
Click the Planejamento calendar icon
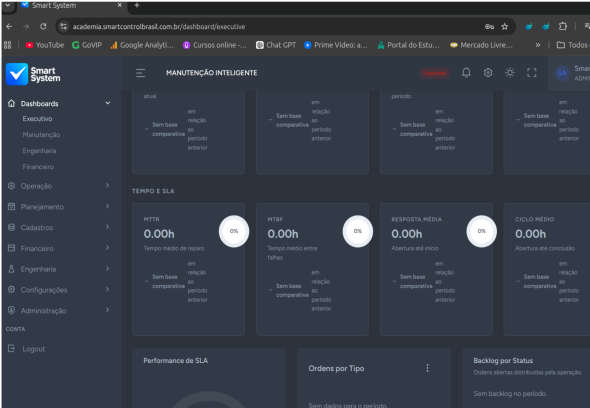click(x=11, y=207)
